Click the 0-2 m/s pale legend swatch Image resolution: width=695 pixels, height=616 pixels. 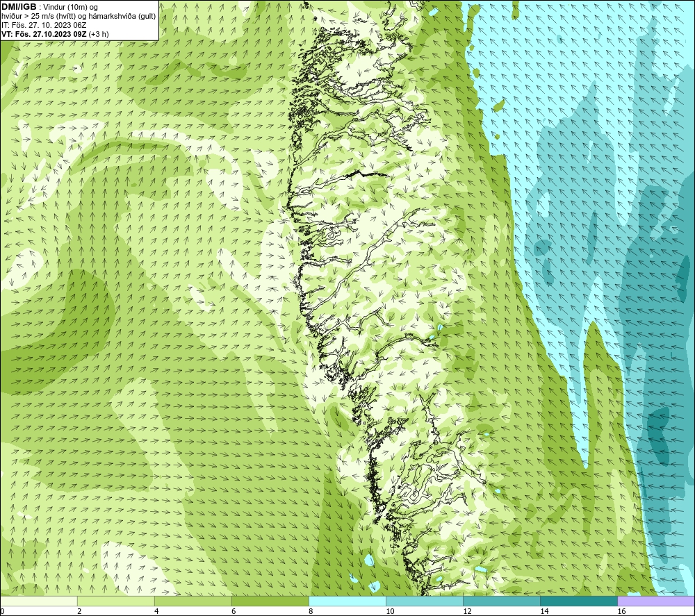(38, 601)
